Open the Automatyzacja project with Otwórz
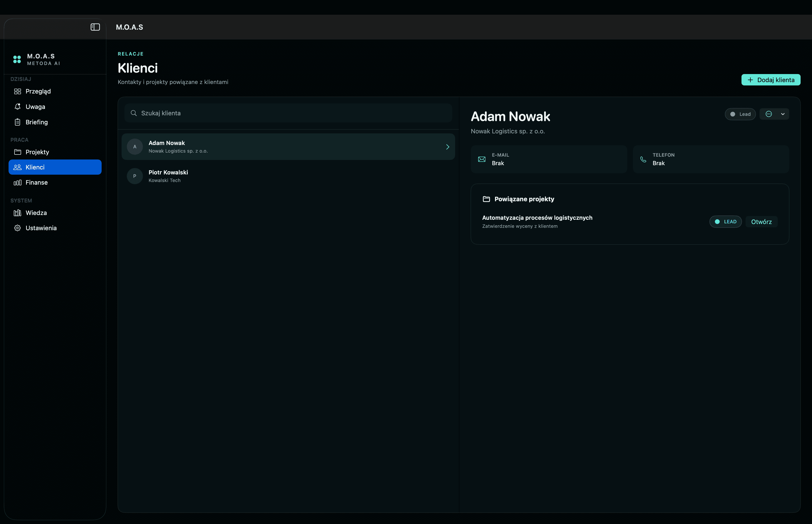812x524 pixels. click(762, 221)
